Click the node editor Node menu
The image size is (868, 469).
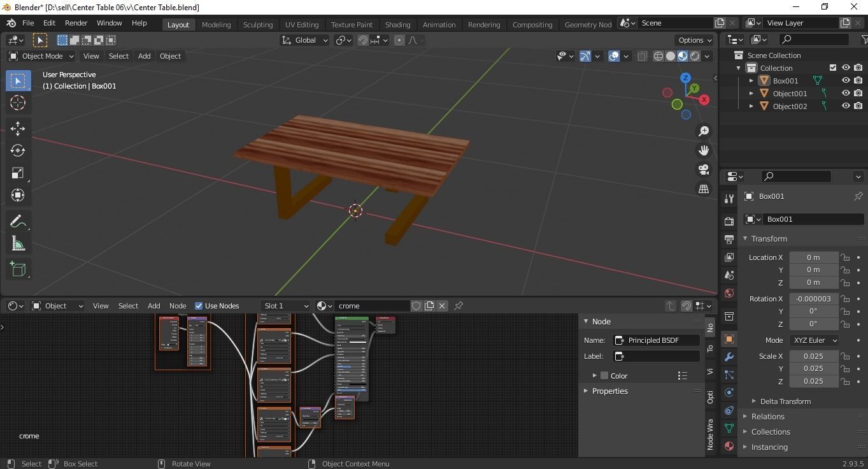178,306
